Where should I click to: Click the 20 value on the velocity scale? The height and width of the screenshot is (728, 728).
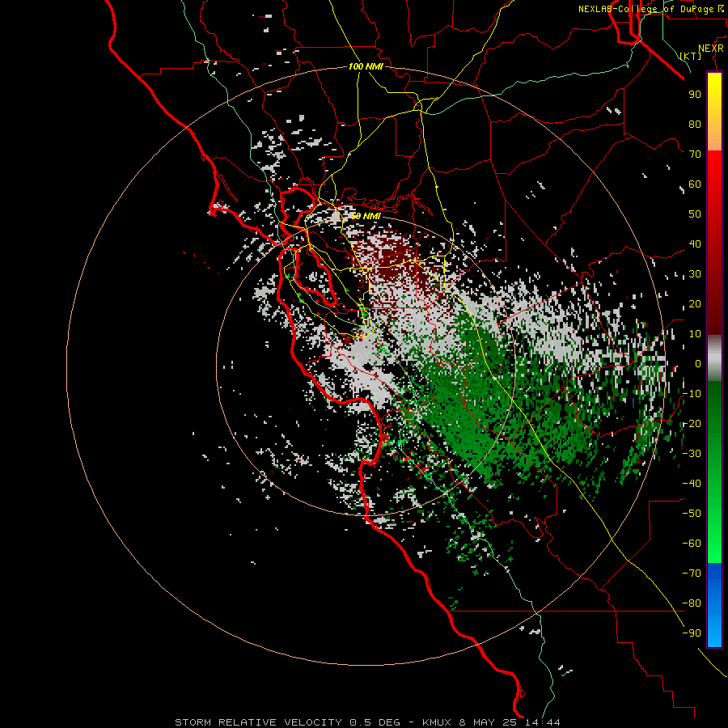[x=695, y=303]
